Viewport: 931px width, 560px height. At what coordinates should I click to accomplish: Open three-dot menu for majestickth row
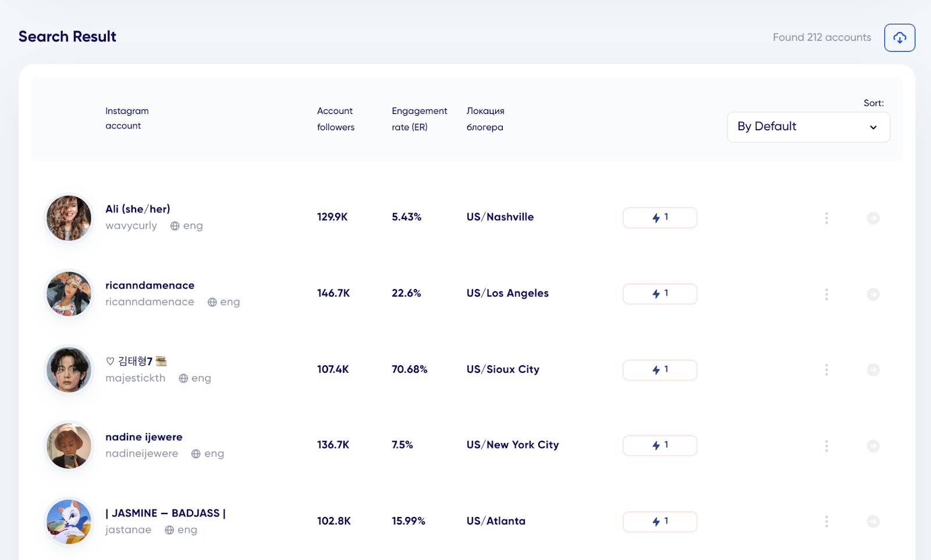[826, 370]
